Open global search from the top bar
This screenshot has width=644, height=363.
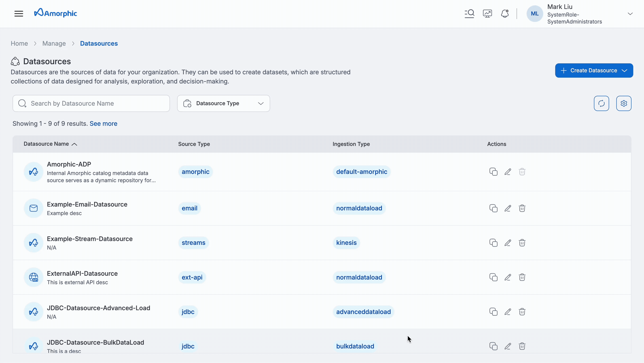tap(469, 13)
